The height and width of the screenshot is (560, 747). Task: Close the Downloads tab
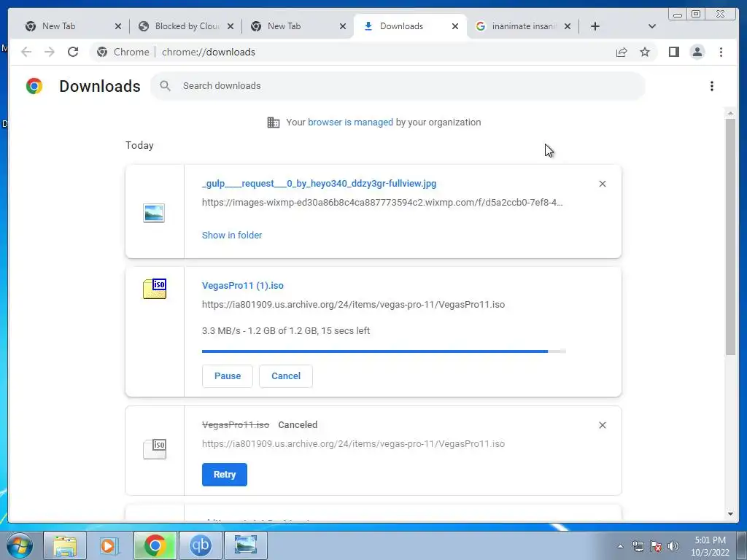(x=455, y=26)
